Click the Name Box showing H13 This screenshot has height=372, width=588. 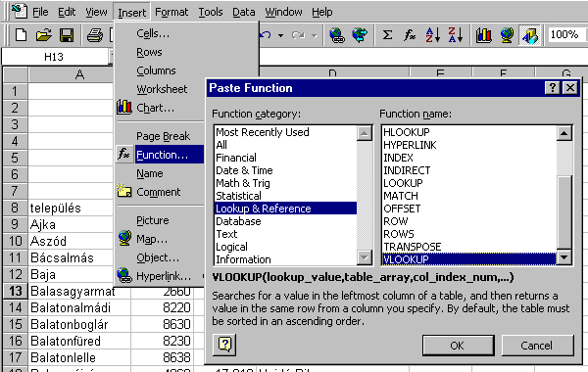pos(55,57)
